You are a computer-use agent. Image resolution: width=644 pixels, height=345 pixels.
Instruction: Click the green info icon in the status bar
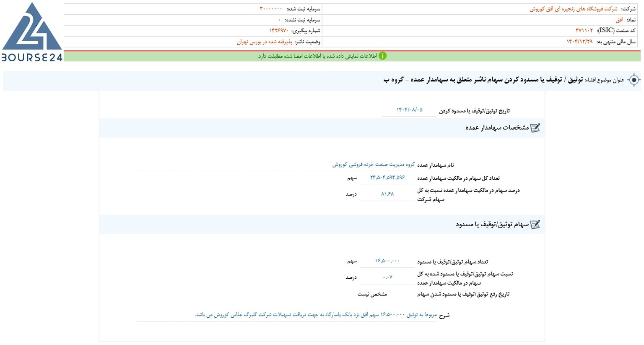coord(382,56)
